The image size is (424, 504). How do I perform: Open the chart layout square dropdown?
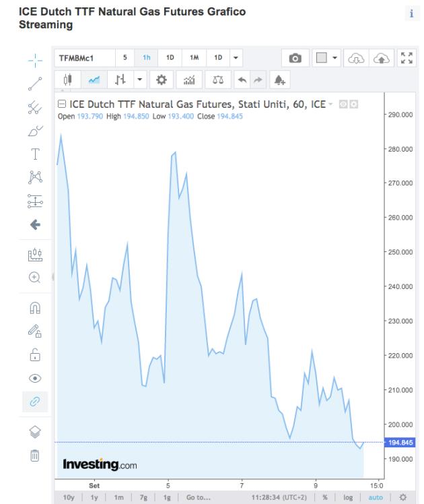pyautogui.click(x=326, y=58)
